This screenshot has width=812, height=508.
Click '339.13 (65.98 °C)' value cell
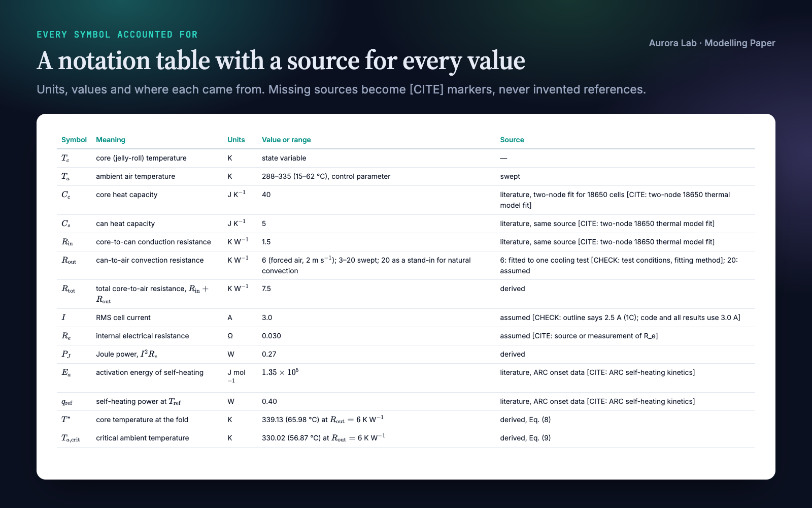click(x=323, y=420)
